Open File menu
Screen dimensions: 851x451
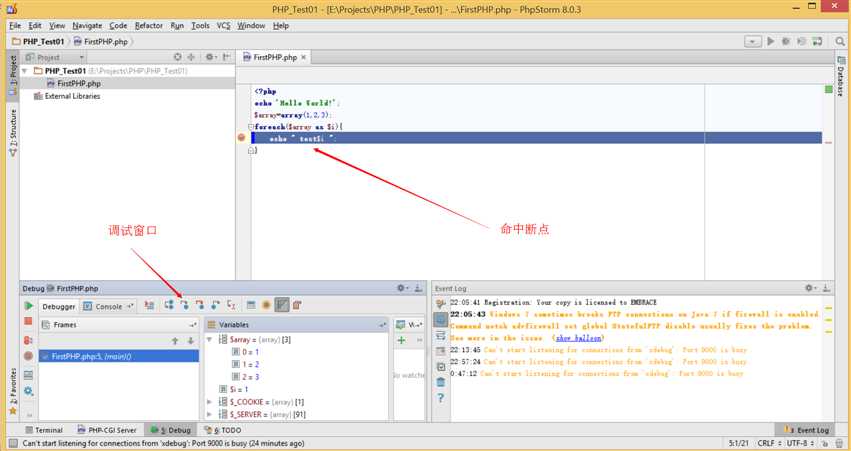[15, 26]
